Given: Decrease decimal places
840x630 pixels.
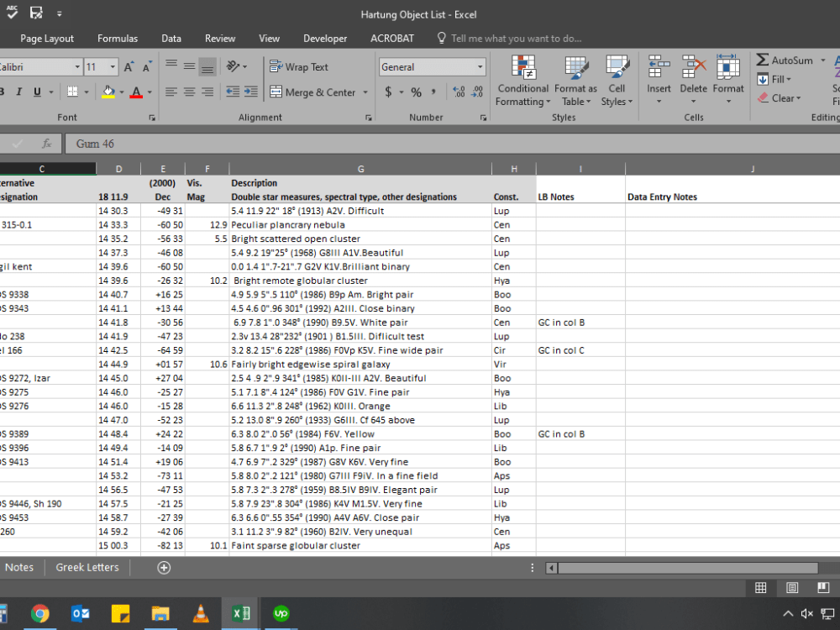Looking at the screenshot, I should tap(477, 92).
